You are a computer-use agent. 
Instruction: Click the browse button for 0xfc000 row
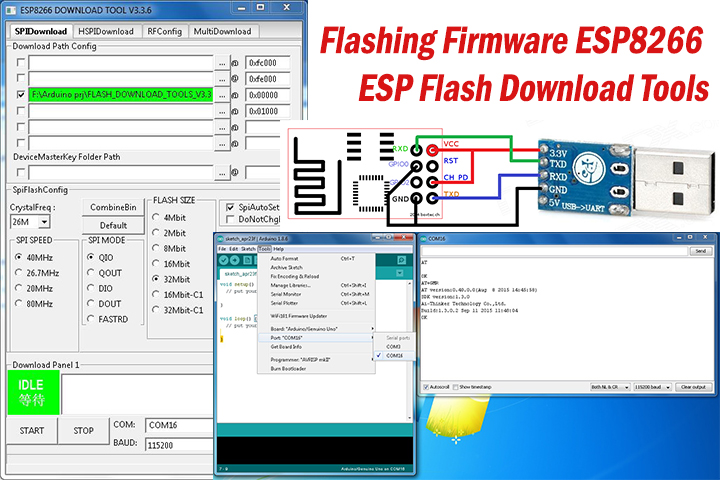[x=222, y=63]
